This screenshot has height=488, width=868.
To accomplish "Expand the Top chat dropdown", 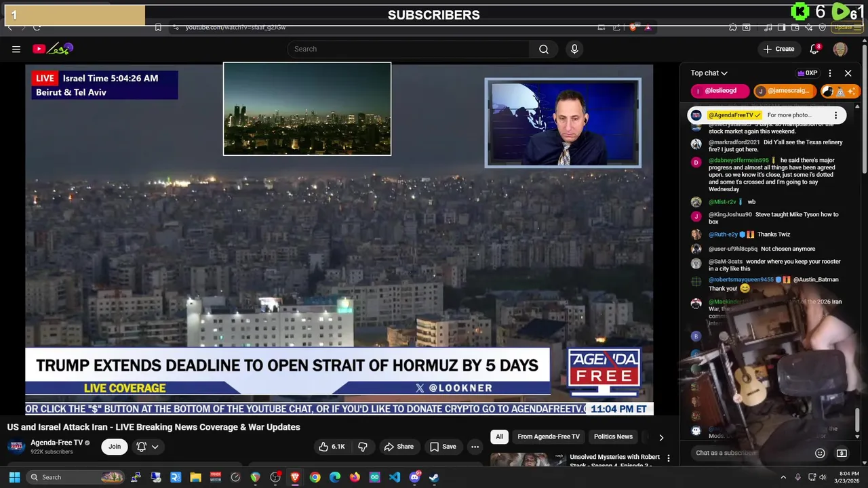I will (709, 73).
